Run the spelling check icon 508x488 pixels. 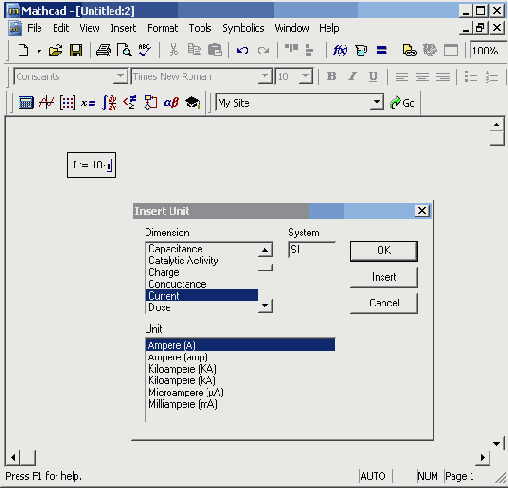tap(145, 50)
